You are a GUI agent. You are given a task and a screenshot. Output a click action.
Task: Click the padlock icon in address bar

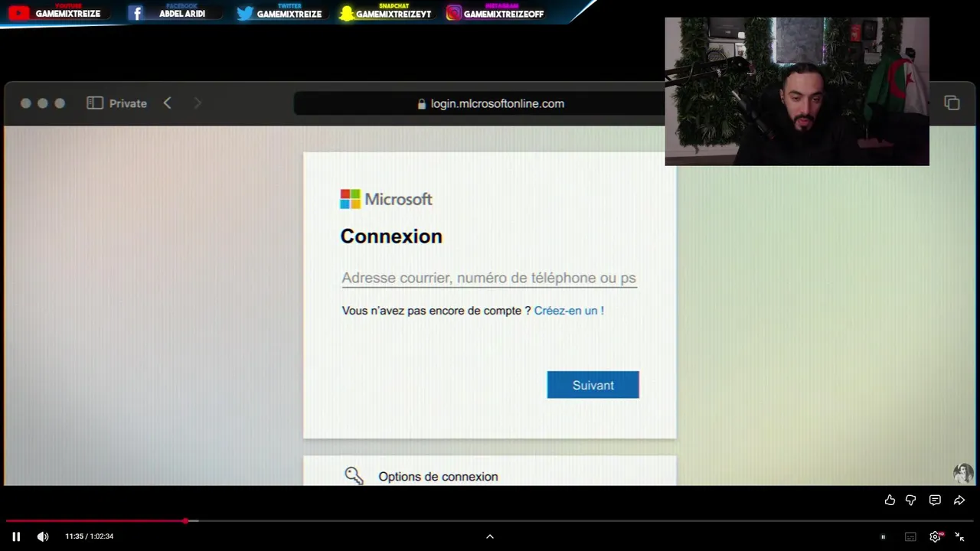click(421, 104)
